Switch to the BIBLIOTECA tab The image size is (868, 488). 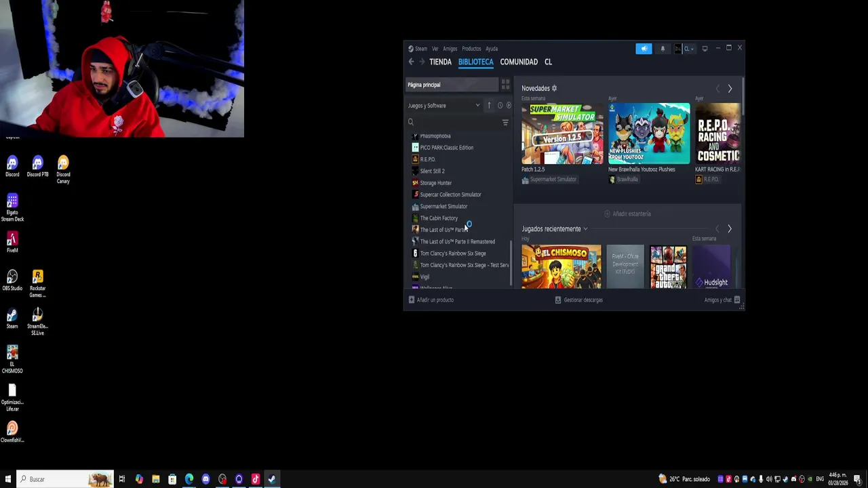pyautogui.click(x=475, y=62)
